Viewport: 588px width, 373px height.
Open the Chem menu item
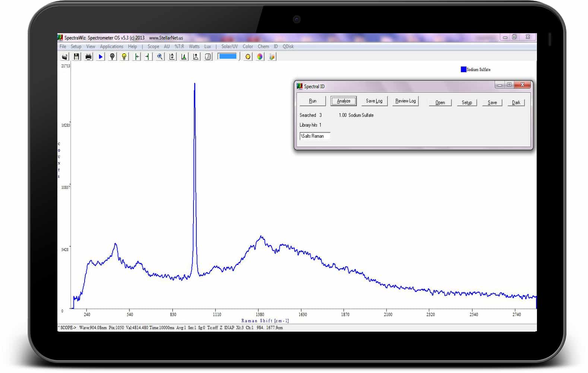click(263, 47)
